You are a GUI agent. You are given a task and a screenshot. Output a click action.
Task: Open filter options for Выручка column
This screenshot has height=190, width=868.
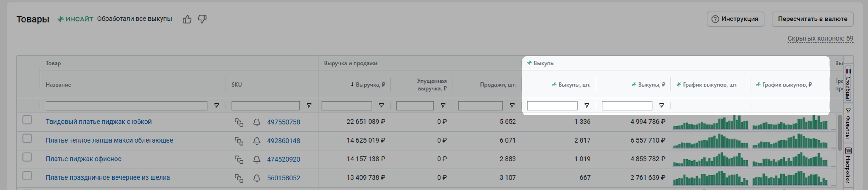click(381, 105)
